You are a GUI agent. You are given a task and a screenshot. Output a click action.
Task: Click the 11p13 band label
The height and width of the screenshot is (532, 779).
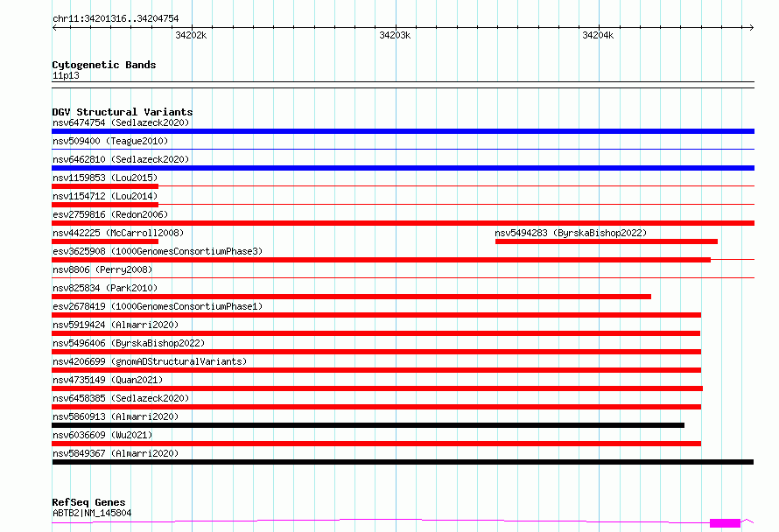(66, 75)
